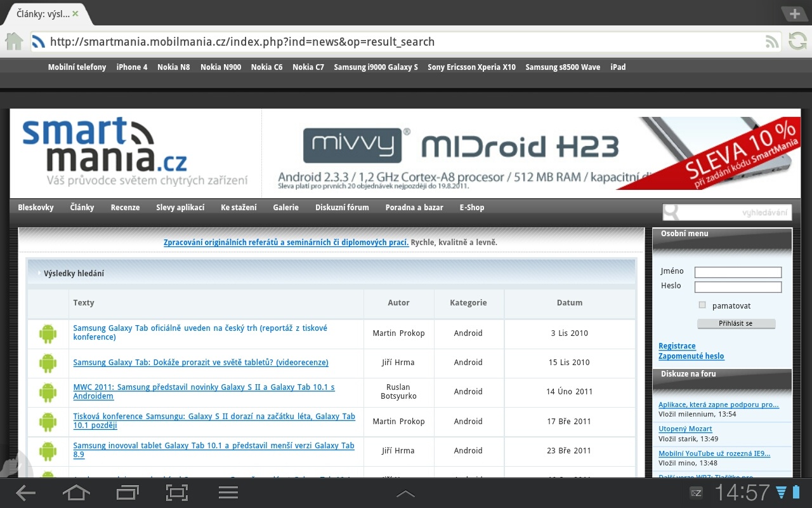The image size is (812, 508).
Task: Select Samsung s8500 Wave link
Action: [563, 67]
